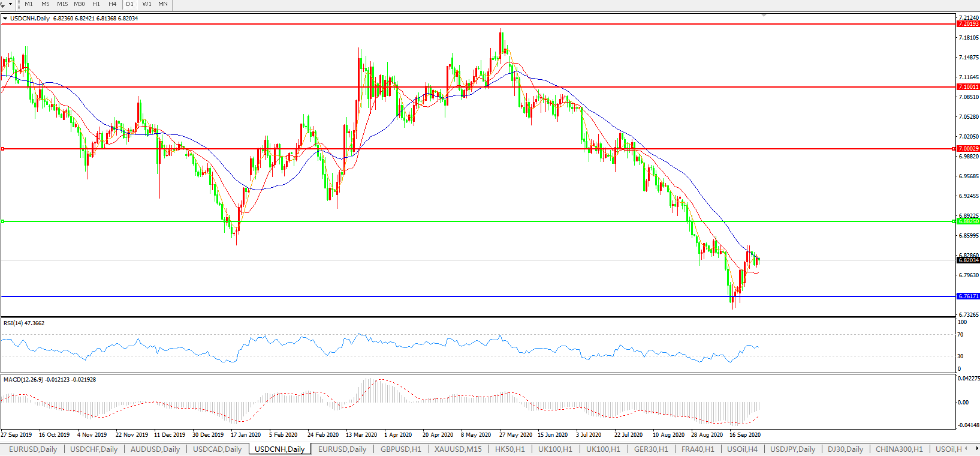Viewport: 980px width, 456px height.
Task: Open the dropdown arrow beside the top-left toolbar icon
Action: point(10,4)
